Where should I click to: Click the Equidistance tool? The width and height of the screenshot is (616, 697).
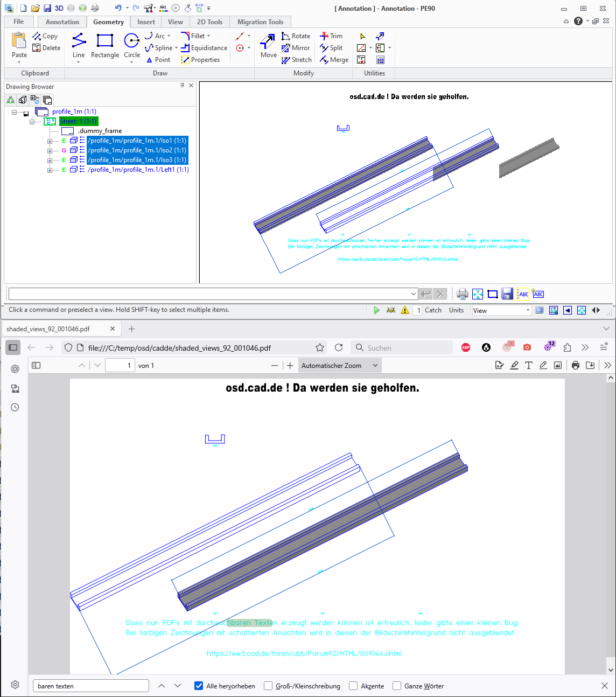pyautogui.click(x=204, y=48)
